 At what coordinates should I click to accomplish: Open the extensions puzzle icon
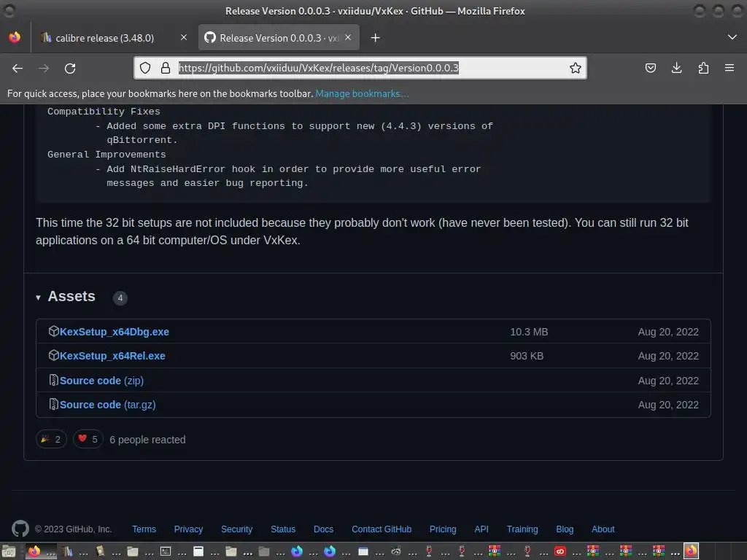pos(703,68)
